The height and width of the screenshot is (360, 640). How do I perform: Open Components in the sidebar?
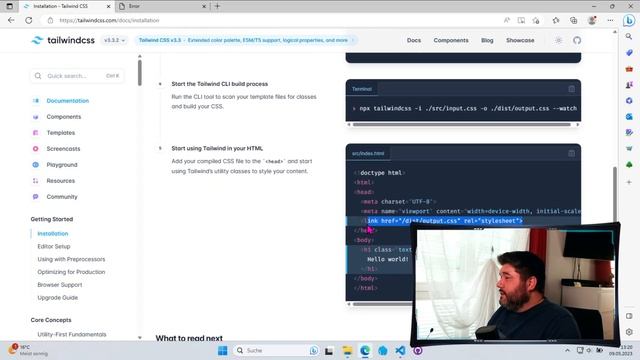64,117
